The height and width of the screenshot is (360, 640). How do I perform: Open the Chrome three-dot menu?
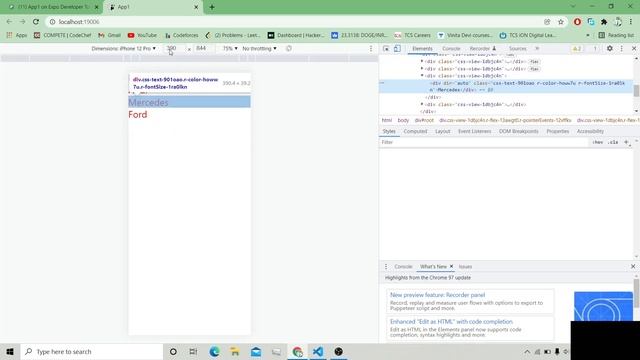(631, 22)
